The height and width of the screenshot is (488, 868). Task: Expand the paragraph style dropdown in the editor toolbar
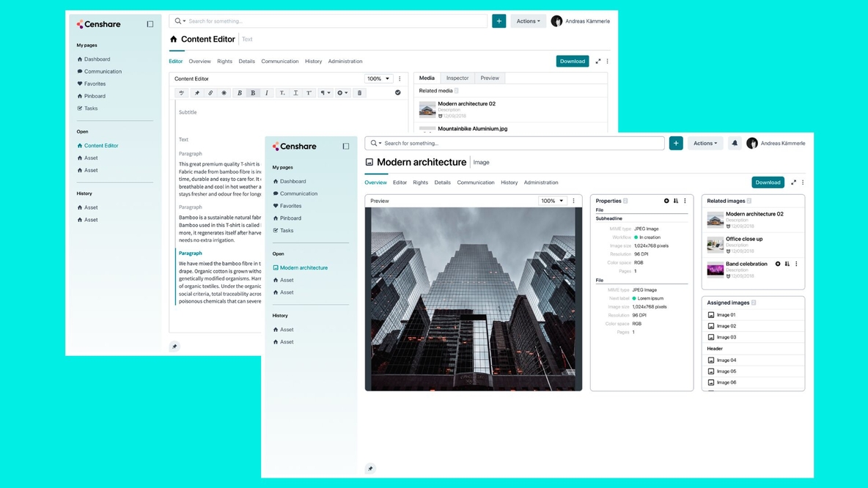pos(325,93)
